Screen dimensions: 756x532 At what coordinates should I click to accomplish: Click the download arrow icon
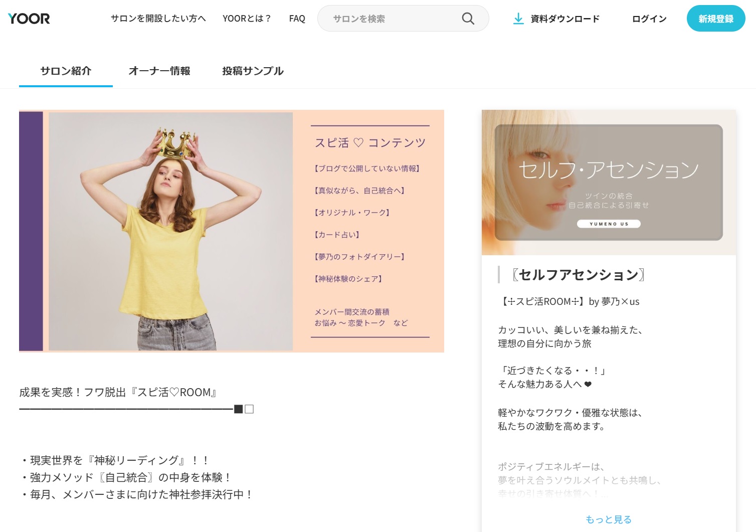click(518, 19)
